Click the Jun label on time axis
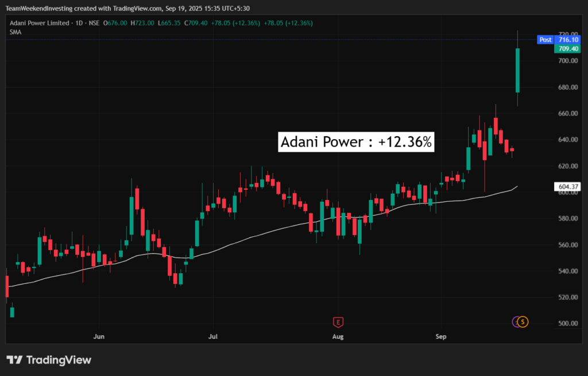 pyautogui.click(x=99, y=336)
